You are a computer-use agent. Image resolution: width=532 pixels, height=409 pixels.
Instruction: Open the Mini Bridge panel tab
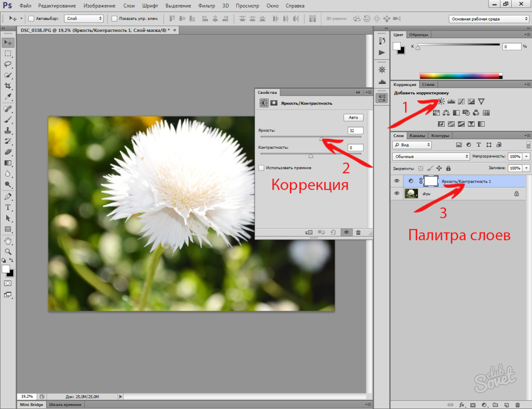[31, 405]
